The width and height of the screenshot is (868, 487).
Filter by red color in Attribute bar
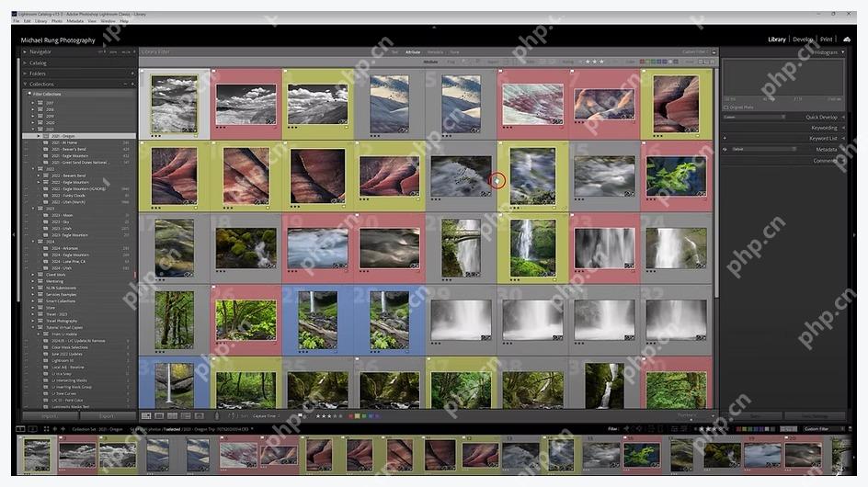click(x=643, y=62)
